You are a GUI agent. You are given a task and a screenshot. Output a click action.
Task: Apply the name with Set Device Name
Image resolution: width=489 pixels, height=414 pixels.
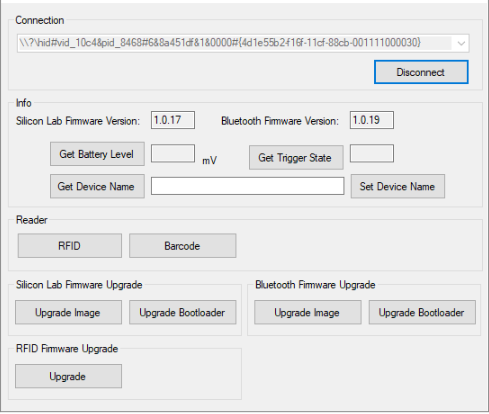coord(398,186)
